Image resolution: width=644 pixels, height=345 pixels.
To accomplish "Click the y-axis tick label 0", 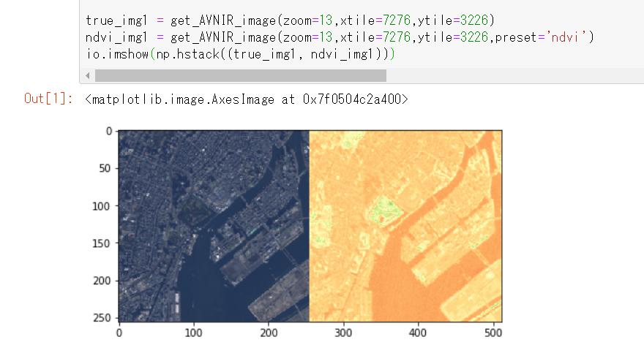I will click(109, 132).
